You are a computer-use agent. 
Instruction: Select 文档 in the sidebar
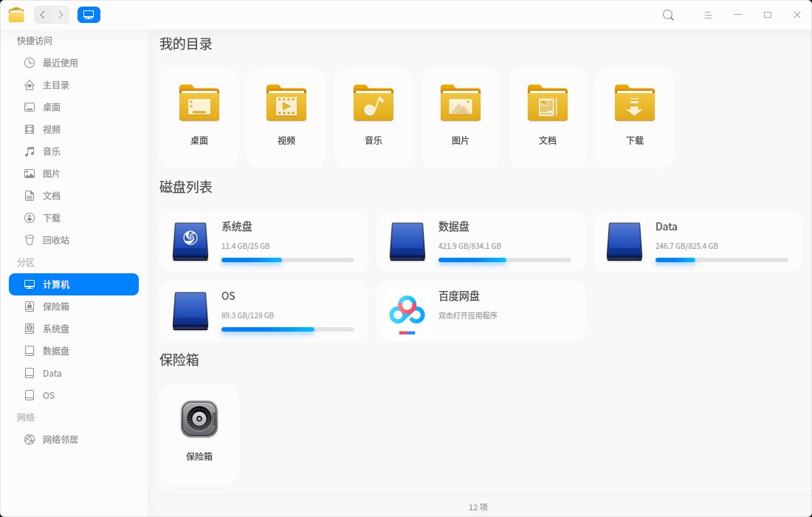tap(74, 196)
